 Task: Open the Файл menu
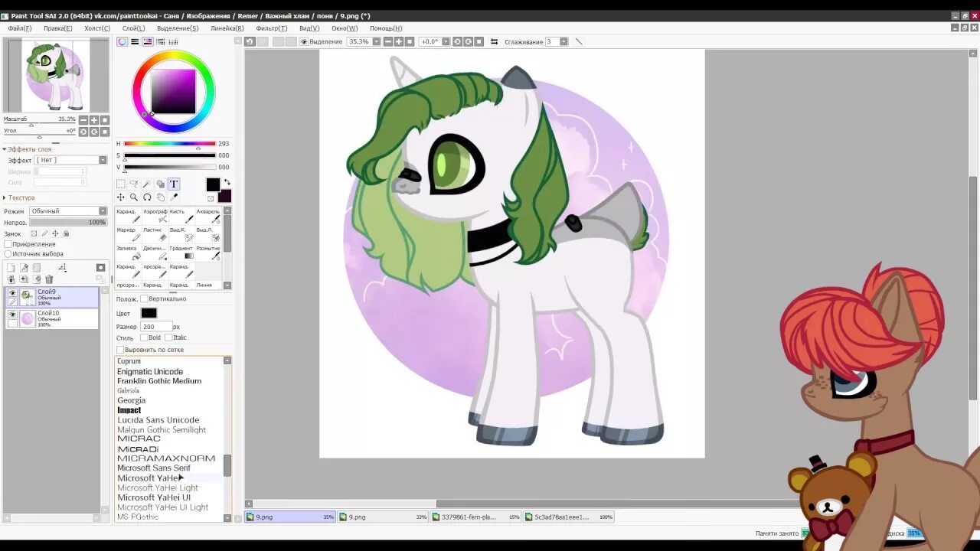click(20, 28)
